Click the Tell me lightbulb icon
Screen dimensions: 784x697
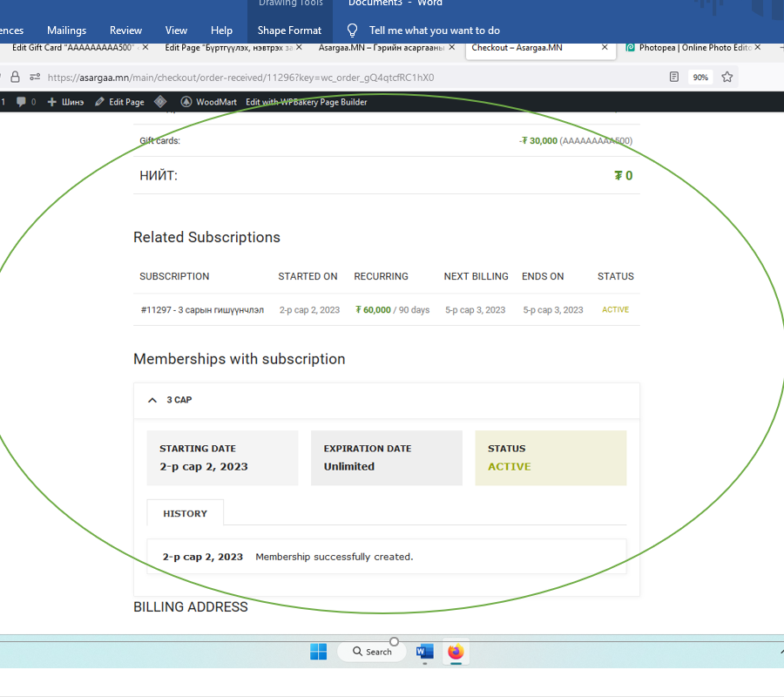[353, 30]
